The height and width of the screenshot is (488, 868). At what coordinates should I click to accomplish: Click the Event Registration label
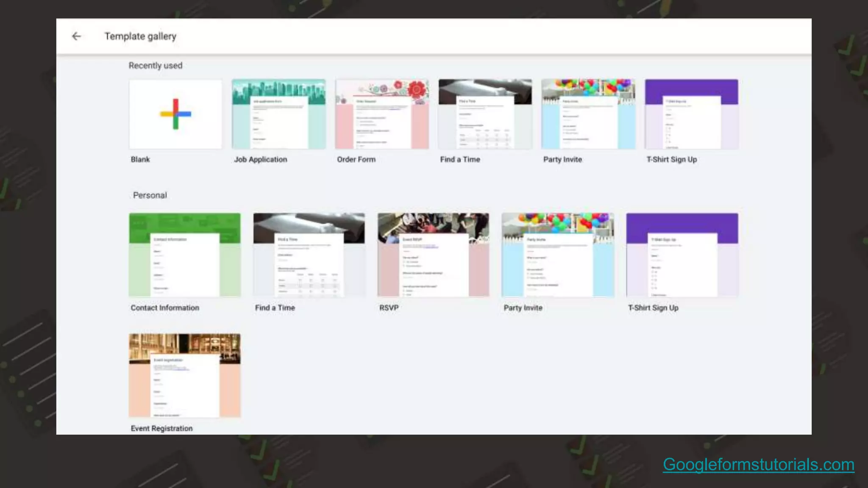pyautogui.click(x=161, y=429)
